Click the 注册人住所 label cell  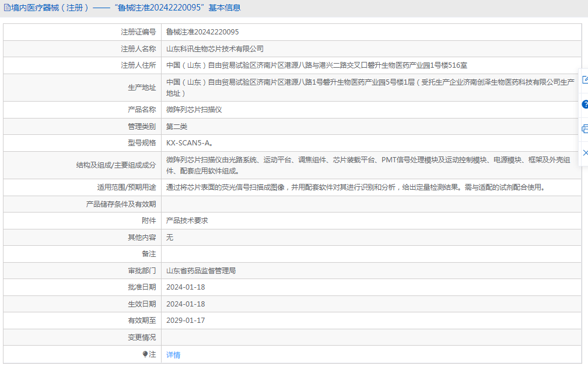coord(82,65)
